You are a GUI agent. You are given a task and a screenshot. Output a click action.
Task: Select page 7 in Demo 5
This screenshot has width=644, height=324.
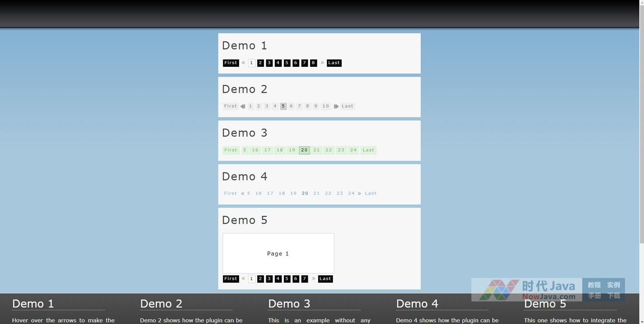pos(305,279)
